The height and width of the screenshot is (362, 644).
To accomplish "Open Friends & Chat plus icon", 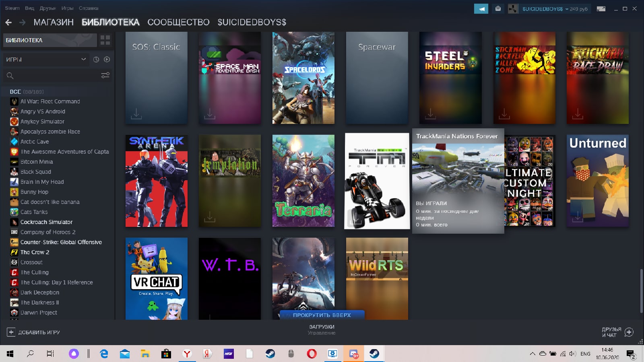I will [x=629, y=332].
